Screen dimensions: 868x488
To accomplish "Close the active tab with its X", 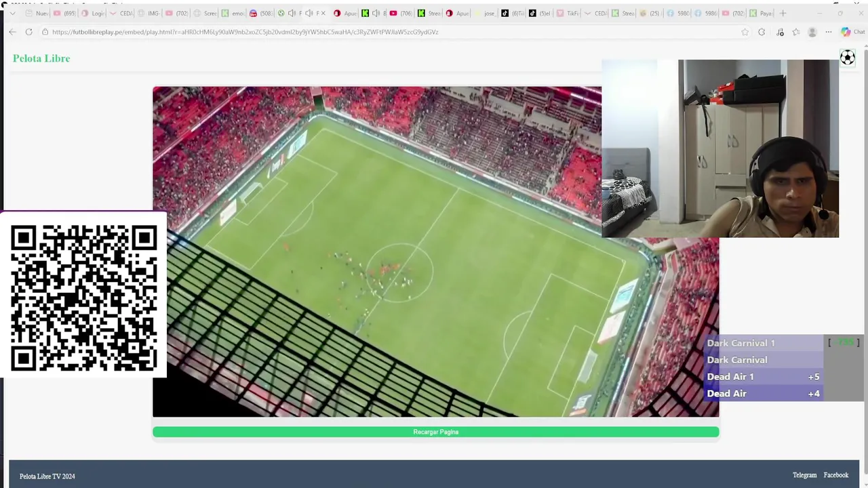I will 323,13.
